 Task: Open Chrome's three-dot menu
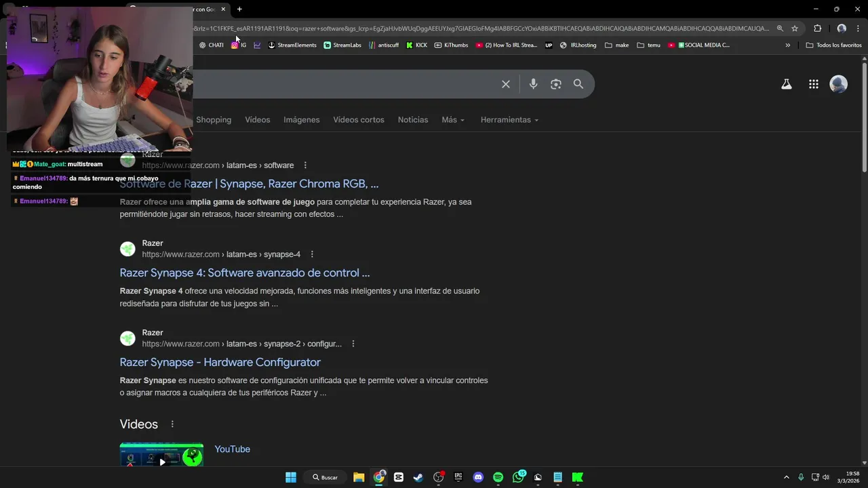859,28
